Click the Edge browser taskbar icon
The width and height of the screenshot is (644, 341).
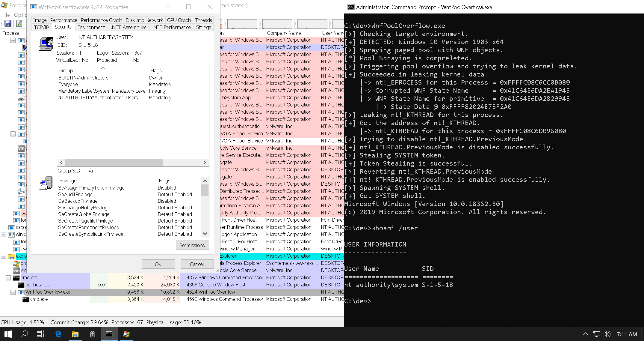(58, 334)
